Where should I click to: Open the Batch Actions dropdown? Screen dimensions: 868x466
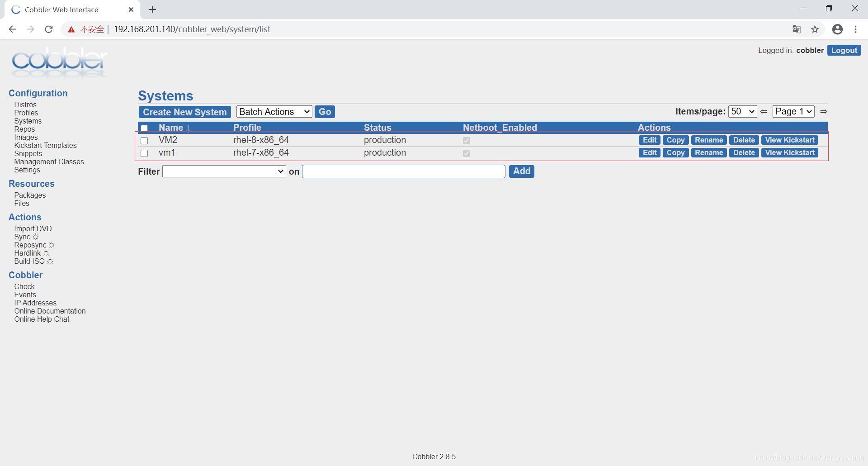[x=274, y=112]
